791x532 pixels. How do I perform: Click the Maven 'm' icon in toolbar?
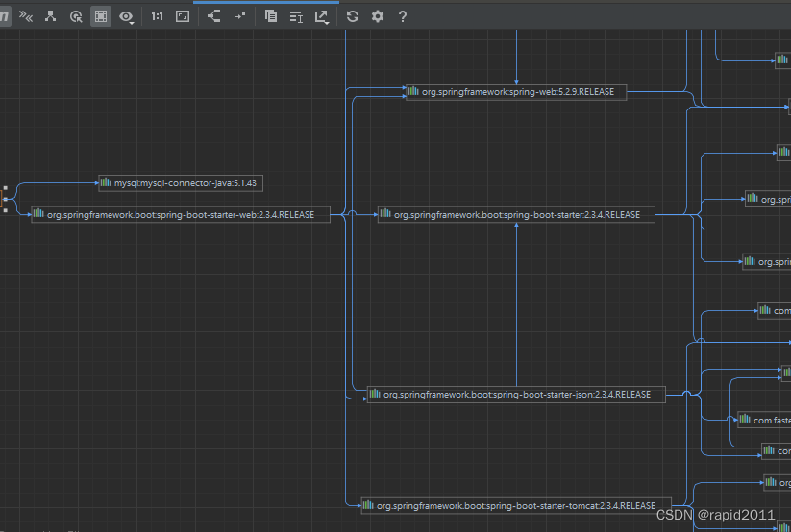[x=4, y=16]
